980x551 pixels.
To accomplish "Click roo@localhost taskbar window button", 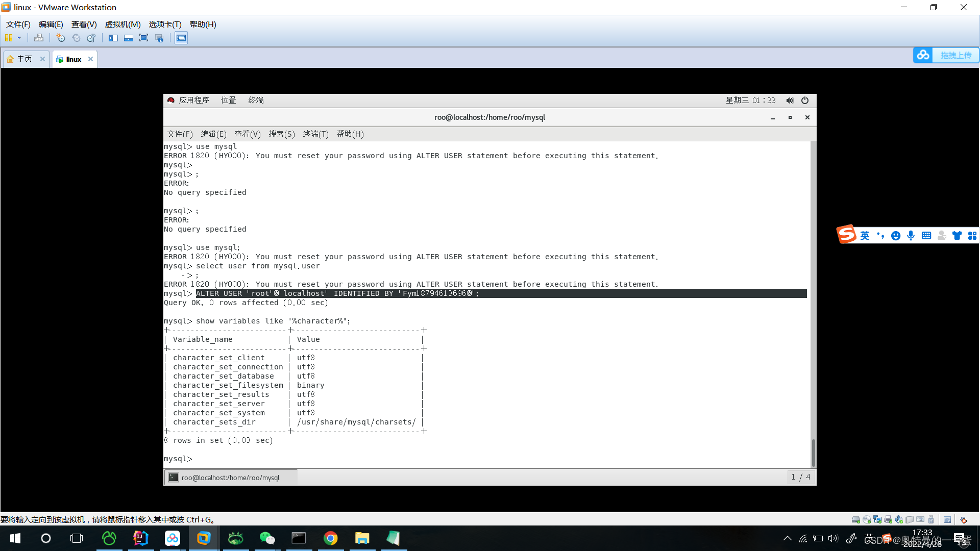I will [x=231, y=478].
